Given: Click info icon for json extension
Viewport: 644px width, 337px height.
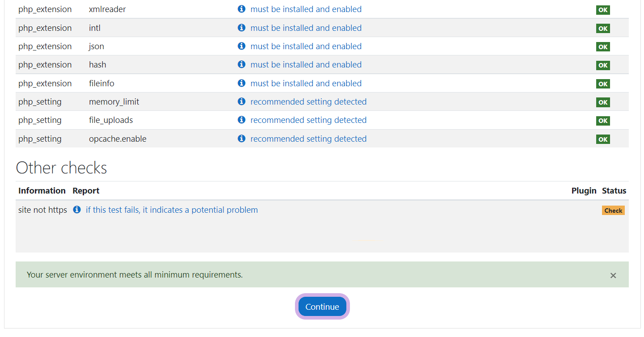Looking at the screenshot, I should click(241, 46).
